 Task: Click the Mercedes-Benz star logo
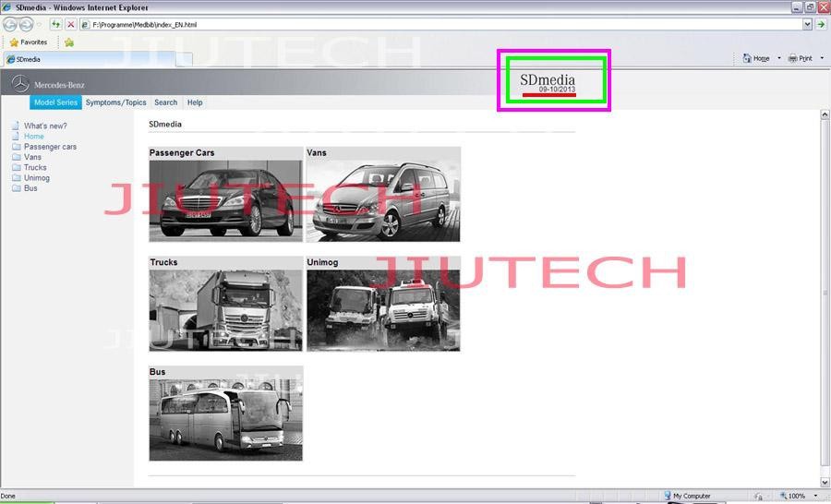click(20, 84)
